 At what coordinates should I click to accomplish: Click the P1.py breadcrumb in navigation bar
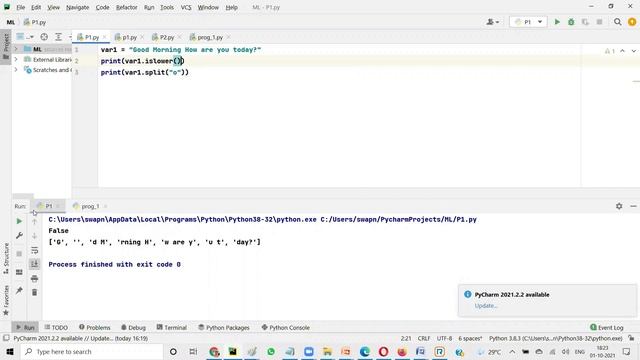pyautogui.click(x=35, y=22)
